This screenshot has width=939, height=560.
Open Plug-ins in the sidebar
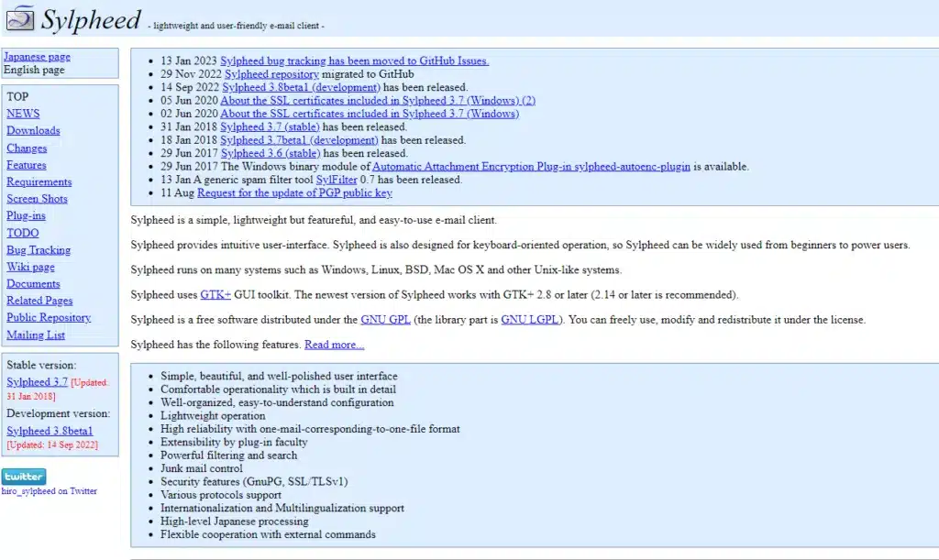coord(27,215)
